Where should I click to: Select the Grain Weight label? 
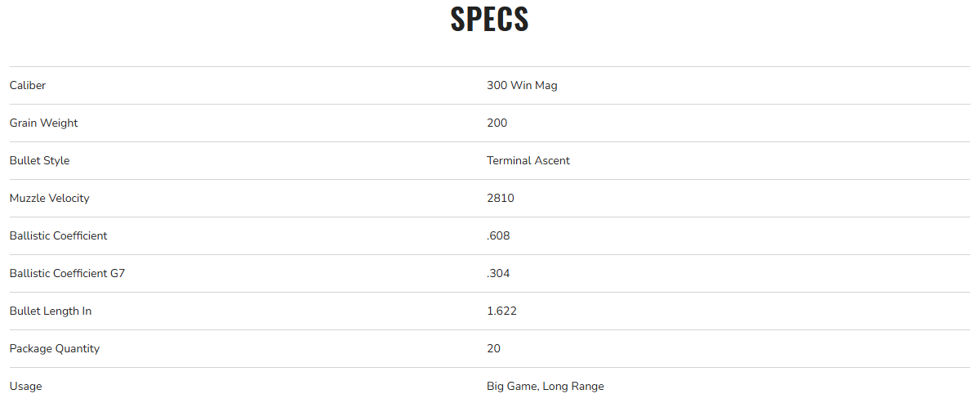(43, 123)
